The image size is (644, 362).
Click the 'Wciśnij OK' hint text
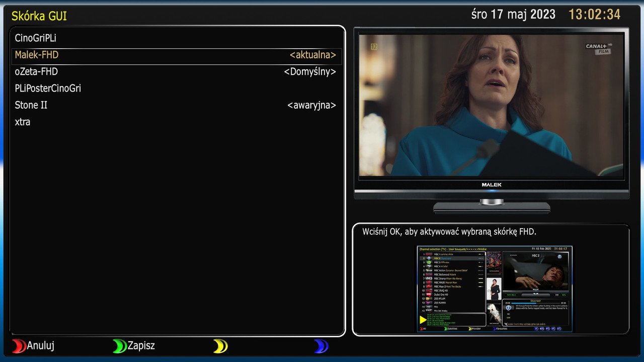tap(449, 232)
